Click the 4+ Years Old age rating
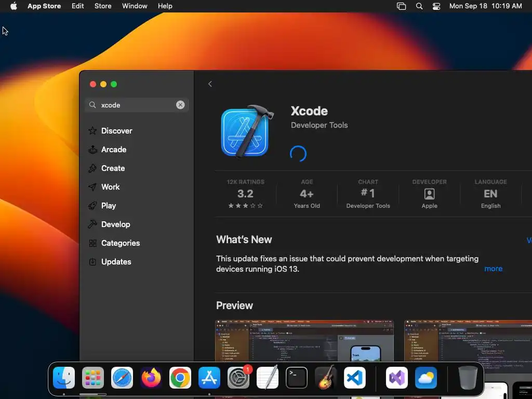Image resolution: width=532 pixels, height=399 pixels. (x=307, y=194)
